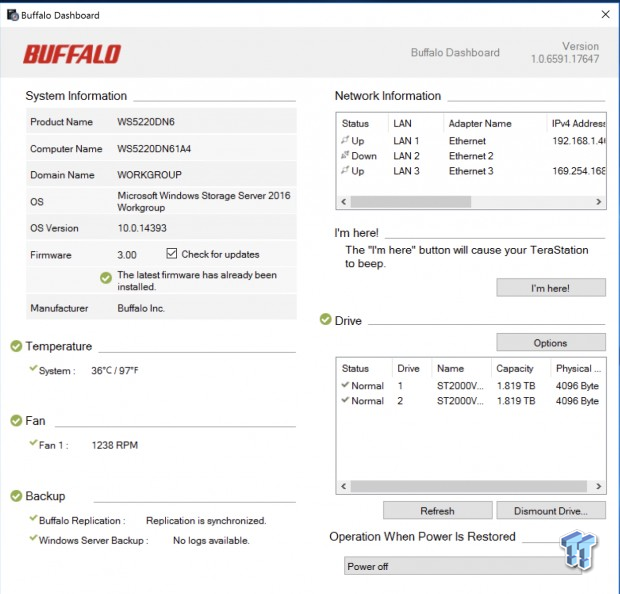Click left arrow of drive table scrollbar
The image size is (620, 594).
(344, 486)
